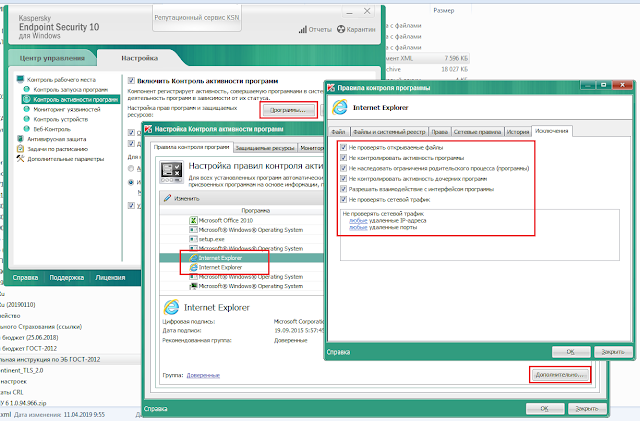Switch to Центр управления tab
The height and width of the screenshot is (421, 640).
pyautogui.click(x=52, y=58)
